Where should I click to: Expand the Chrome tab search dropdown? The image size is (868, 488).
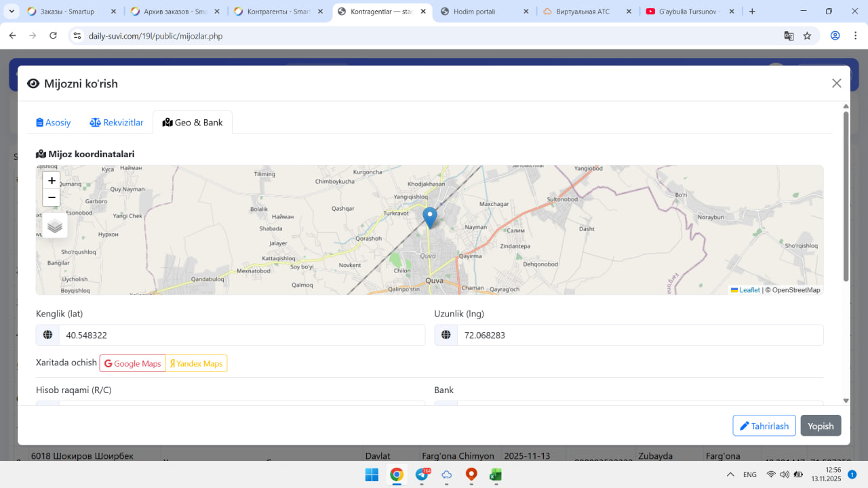[x=12, y=12]
